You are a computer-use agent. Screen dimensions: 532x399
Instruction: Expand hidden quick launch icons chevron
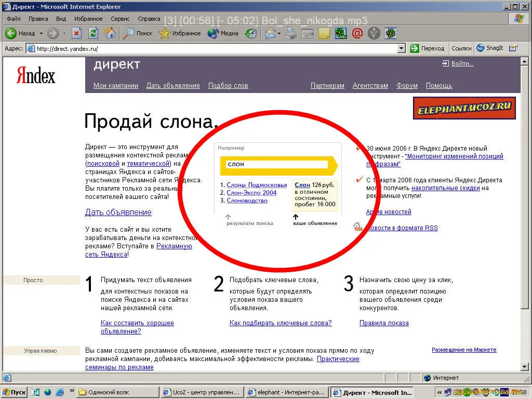coord(72,391)
